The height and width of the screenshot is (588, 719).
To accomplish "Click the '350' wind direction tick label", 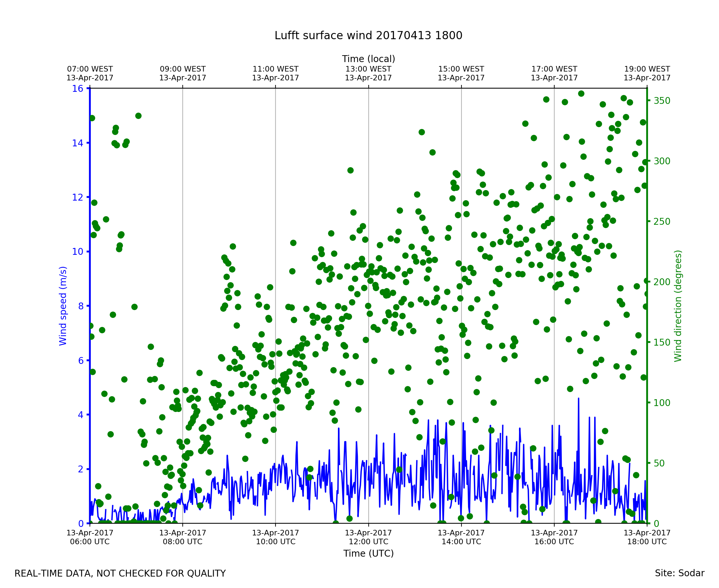I will 662,101.
